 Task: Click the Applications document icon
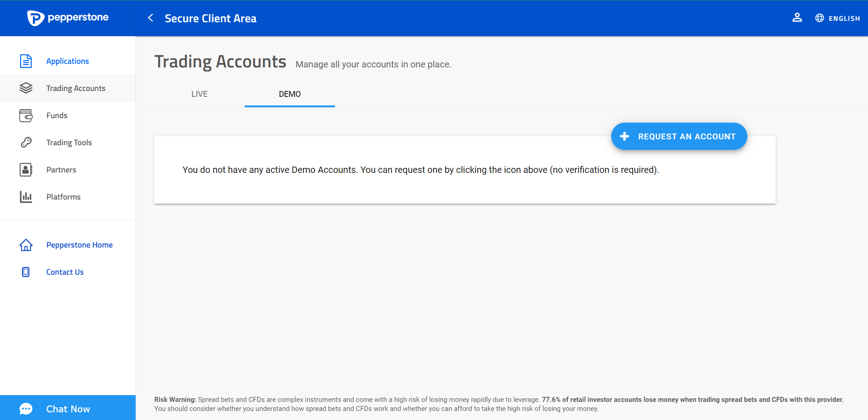point(26,61)
